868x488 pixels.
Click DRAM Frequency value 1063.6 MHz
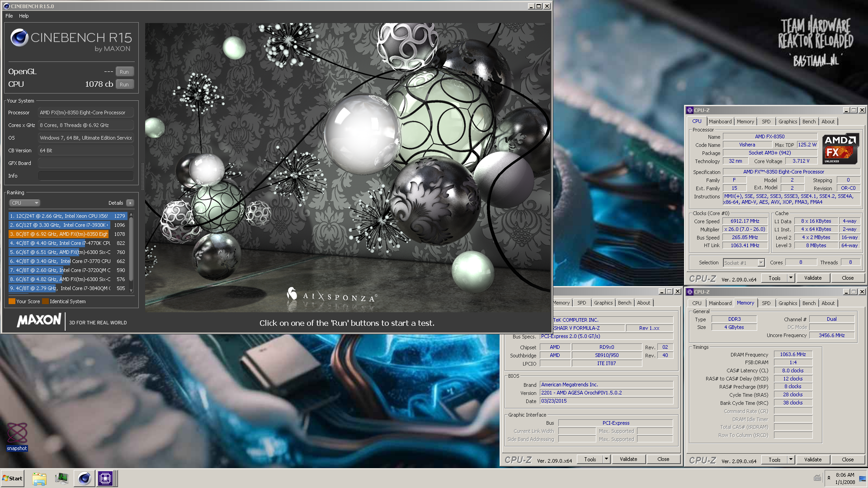pos(793,354)
